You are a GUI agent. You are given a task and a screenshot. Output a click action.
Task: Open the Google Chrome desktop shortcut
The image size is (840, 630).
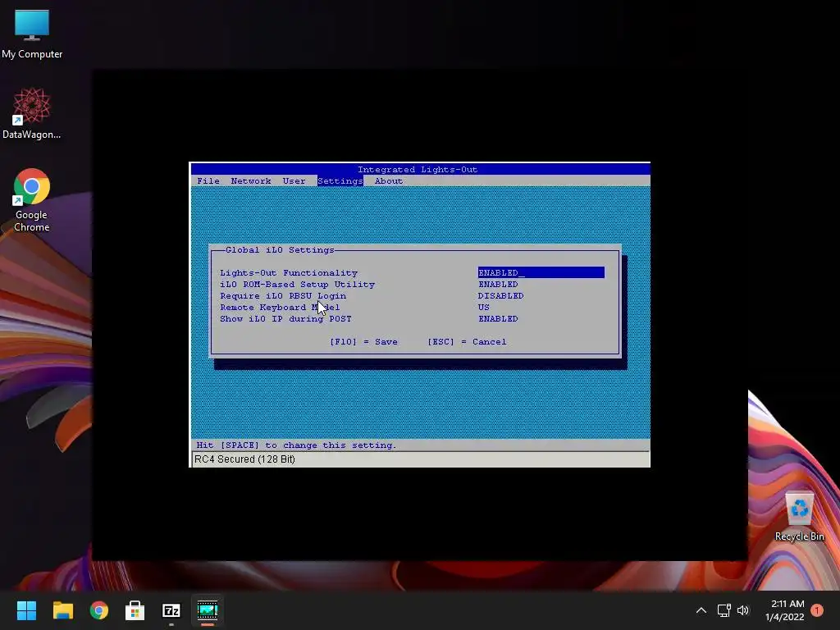click(x=32, y=200)
